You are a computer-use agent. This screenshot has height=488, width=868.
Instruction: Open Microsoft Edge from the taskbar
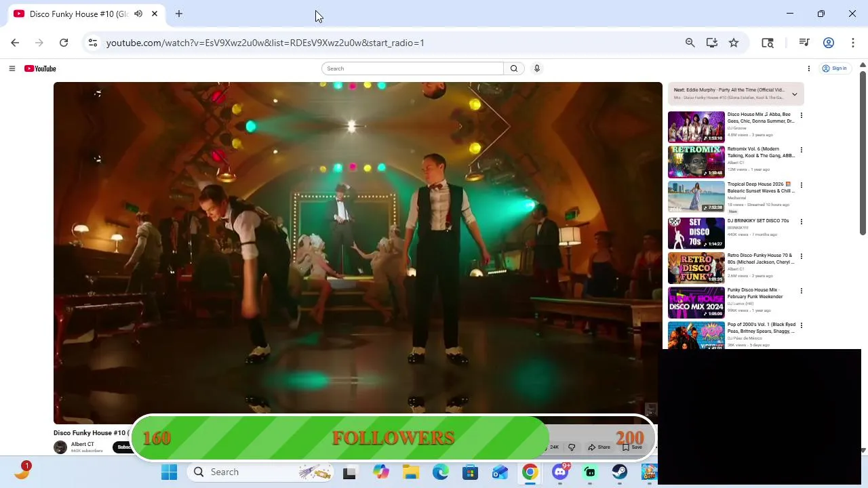click(440, 472)
